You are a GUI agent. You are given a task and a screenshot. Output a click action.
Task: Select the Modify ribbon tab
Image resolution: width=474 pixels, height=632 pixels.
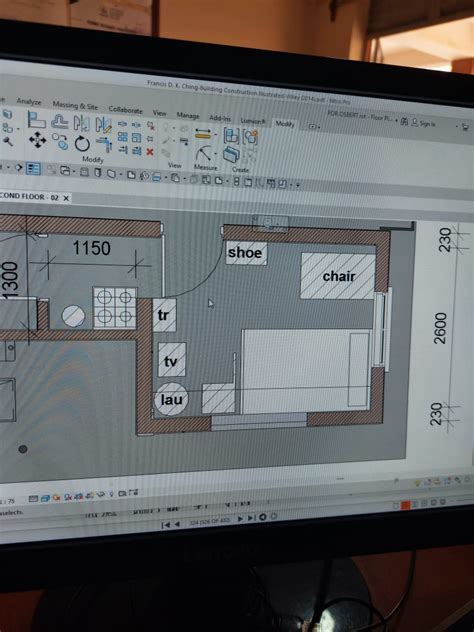point(285,123)
